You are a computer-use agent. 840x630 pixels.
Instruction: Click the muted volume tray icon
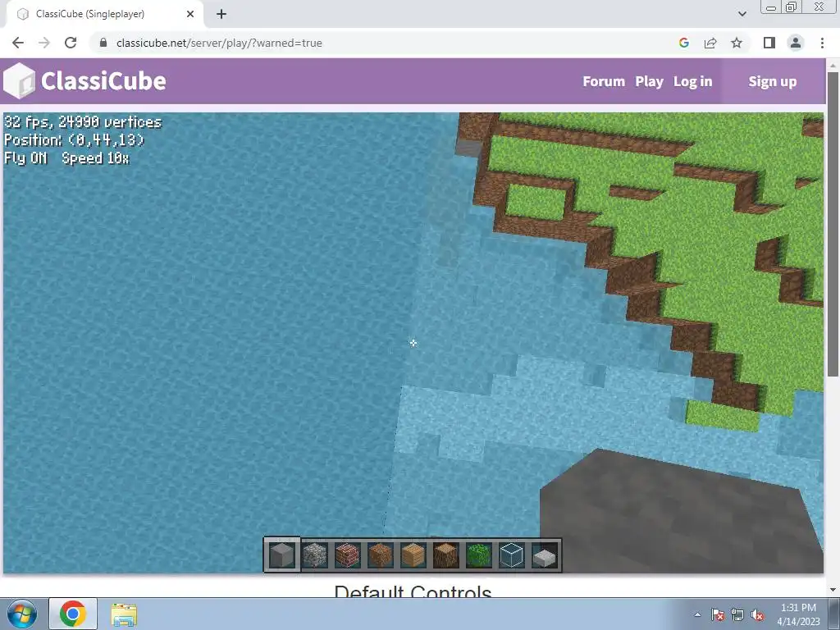[x=757, y=614]
